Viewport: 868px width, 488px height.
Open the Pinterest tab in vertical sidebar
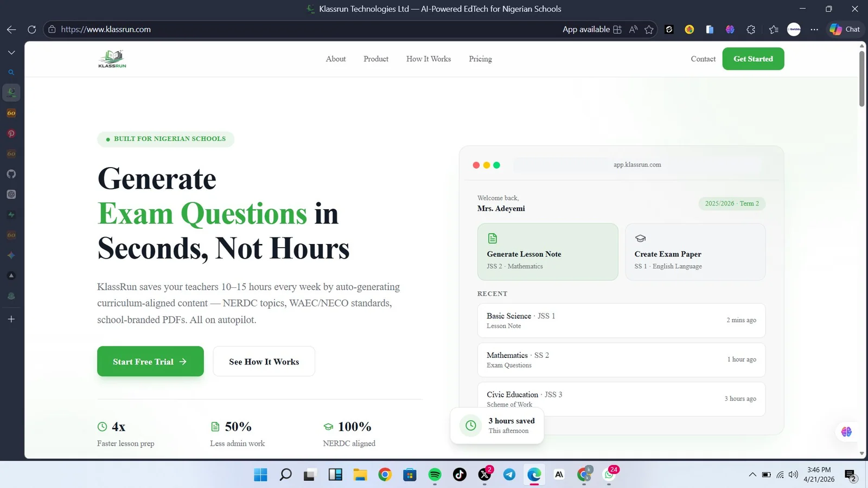click(x=11, y=133)
